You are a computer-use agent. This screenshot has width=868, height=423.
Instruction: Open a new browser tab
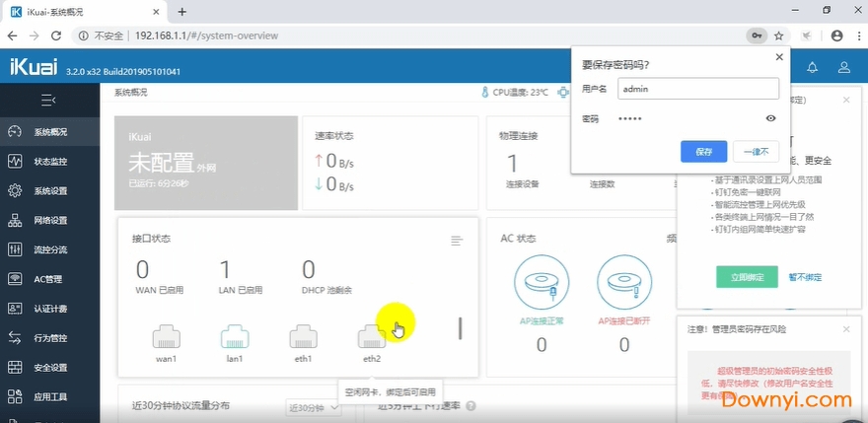tap(182, 12)
